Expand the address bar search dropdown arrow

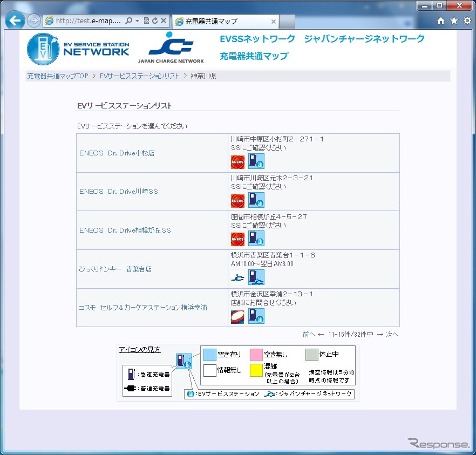(138, 21)
